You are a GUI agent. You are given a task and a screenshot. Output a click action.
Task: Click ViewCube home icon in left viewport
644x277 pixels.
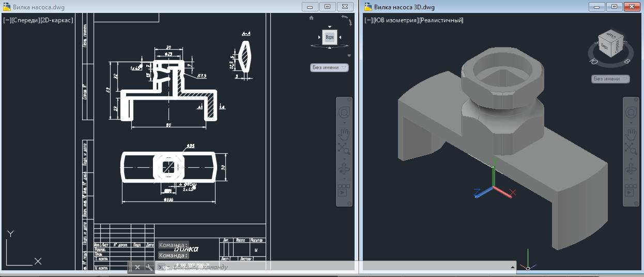(312, 18)
